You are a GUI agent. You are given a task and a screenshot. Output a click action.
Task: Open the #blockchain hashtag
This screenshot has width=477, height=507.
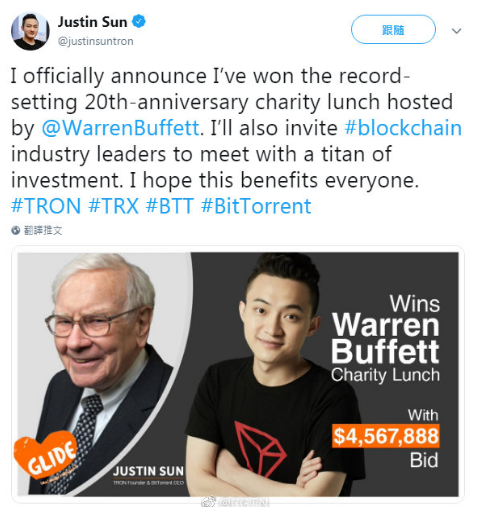point(403,128)
